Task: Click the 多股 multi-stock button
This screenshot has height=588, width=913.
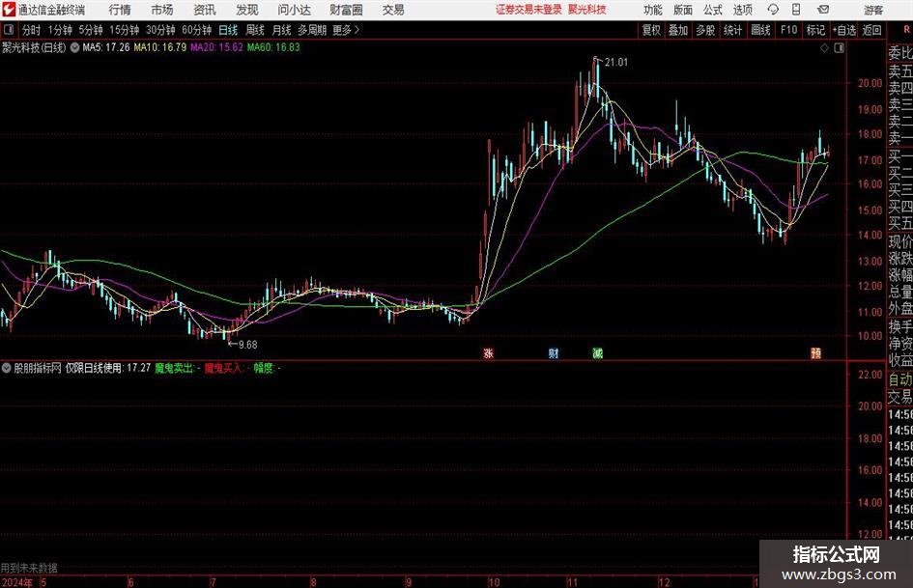Action: [705, 30]
